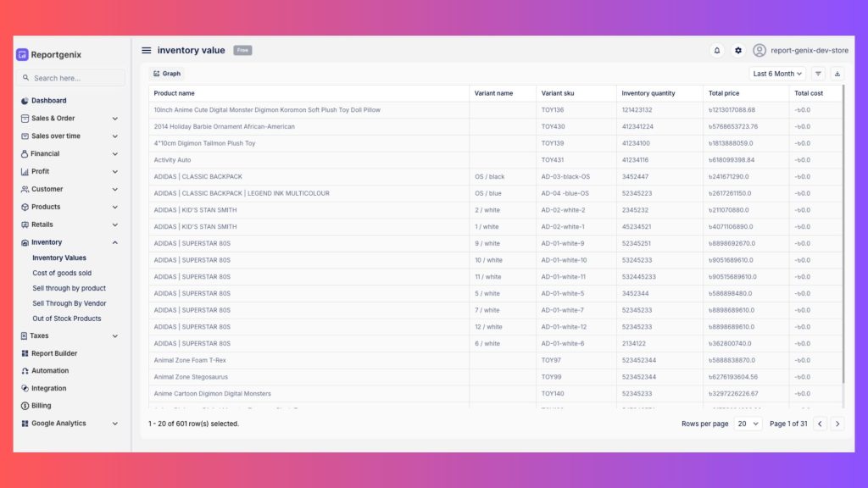
Task: Click the Automation sidebar icon
Action: (25, 371)
